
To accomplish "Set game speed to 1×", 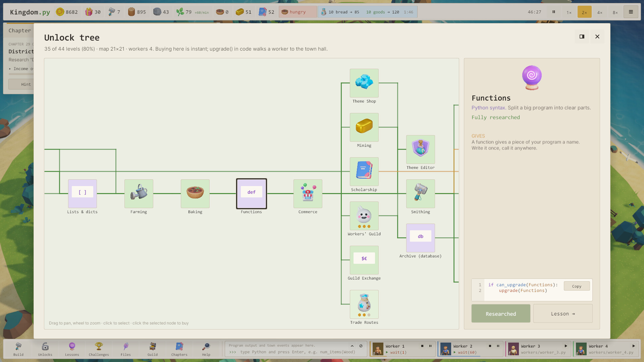I will 569,12.
